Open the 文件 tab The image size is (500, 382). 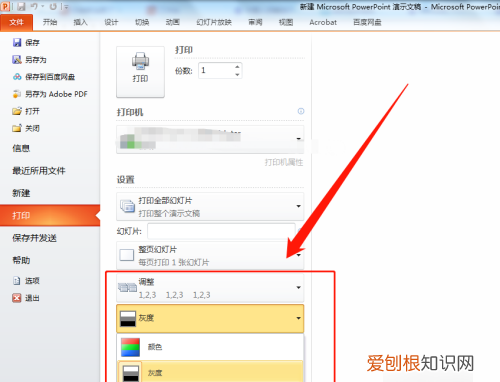pyautogui.click(x=16, y=22)
